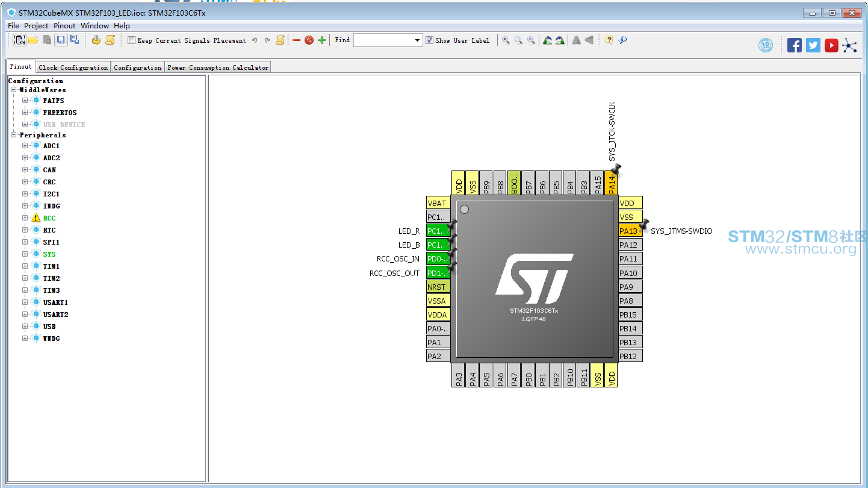868x488 pixels.
Task: Select the CAN peripheral in the tree
Action: [49, 170]
